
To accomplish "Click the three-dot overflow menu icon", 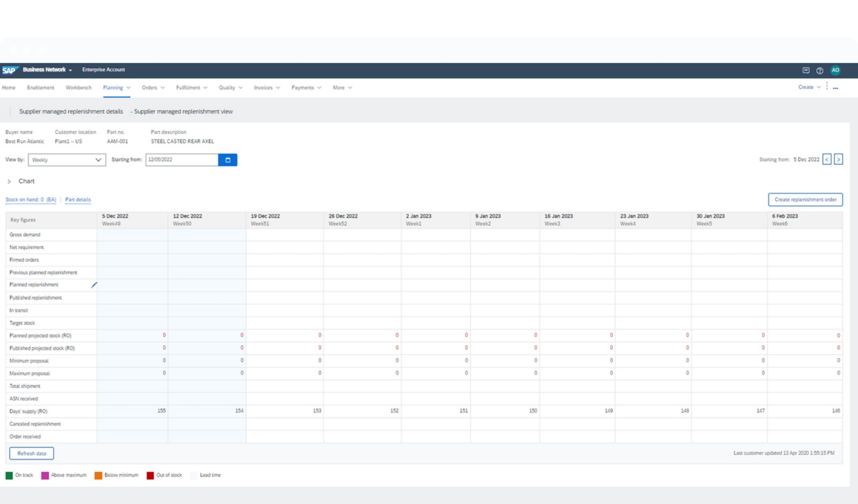I will [836, 88].
